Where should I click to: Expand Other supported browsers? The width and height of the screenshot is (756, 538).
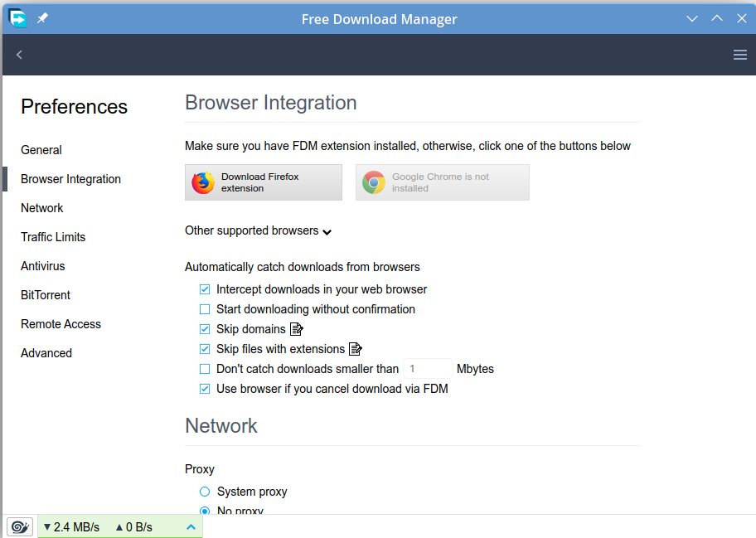click(259, 231)
